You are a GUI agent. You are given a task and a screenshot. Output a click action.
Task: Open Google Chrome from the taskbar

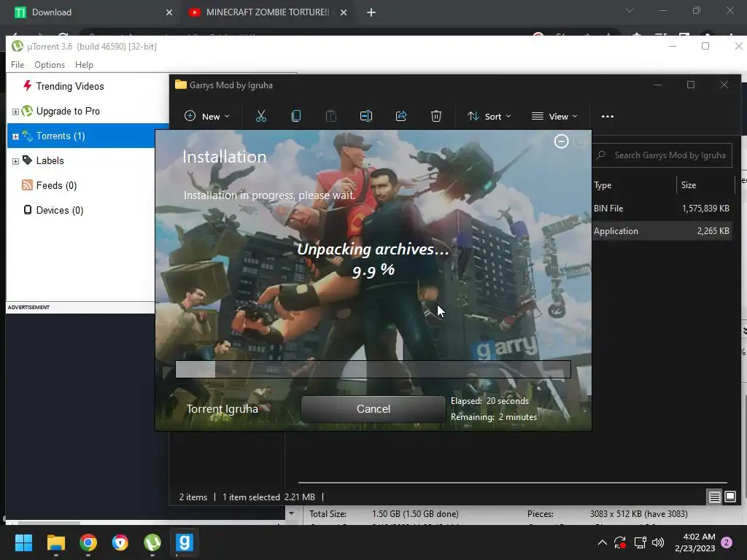tap(88, 542)
